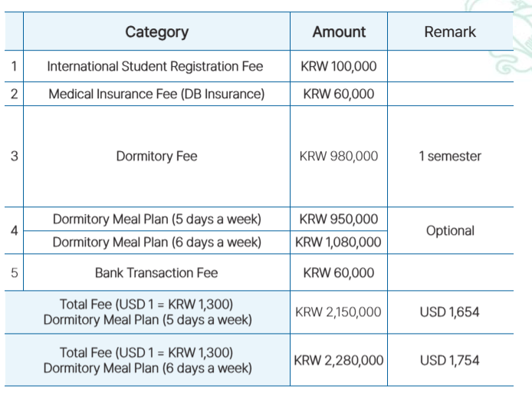The image size is (532, 399).
Task: Click the Remark column header
Action: pos(450,32)
